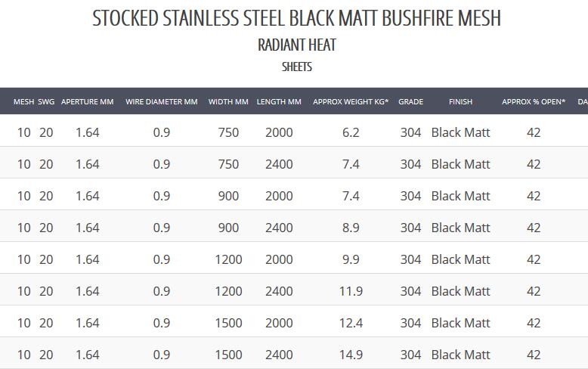Click the SHEETS subheading
Image resolution: width=588 pixels, height=369 pixels.
pos(296,67)
